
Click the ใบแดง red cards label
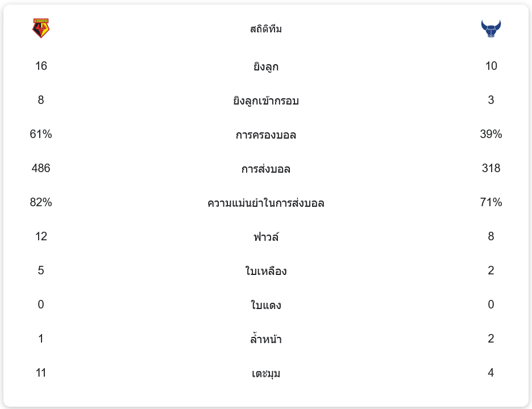[266, 306]
